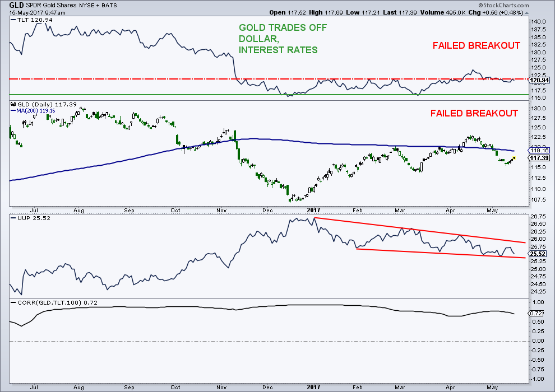Click the up-triangle icon beside the Chg value
Viewport: 555px width, 392px height.
click(526, 13)
